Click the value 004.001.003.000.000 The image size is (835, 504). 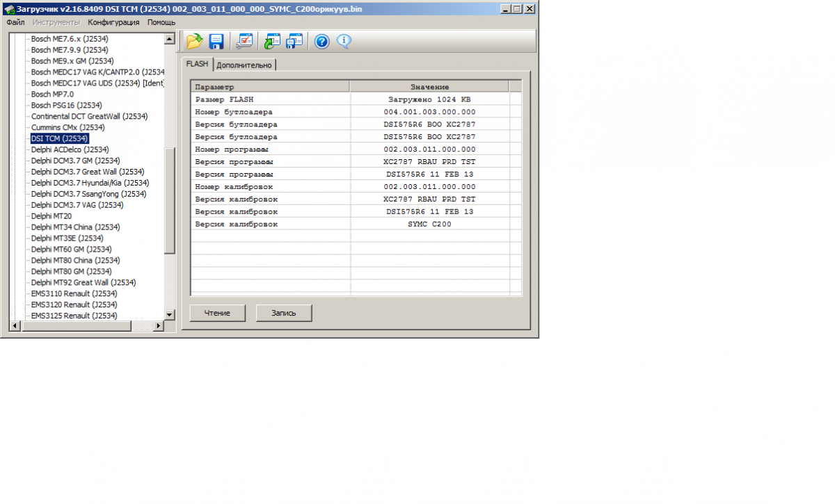point(429,112)
